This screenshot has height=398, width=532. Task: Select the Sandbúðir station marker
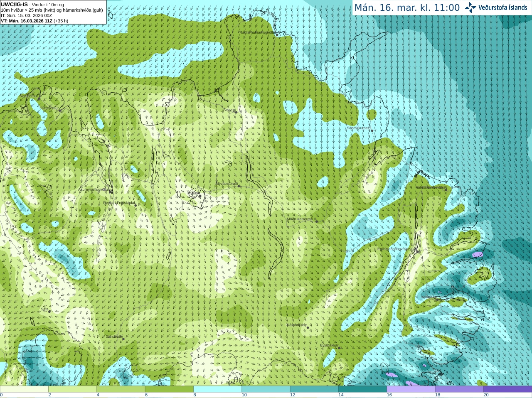(123, 339)
